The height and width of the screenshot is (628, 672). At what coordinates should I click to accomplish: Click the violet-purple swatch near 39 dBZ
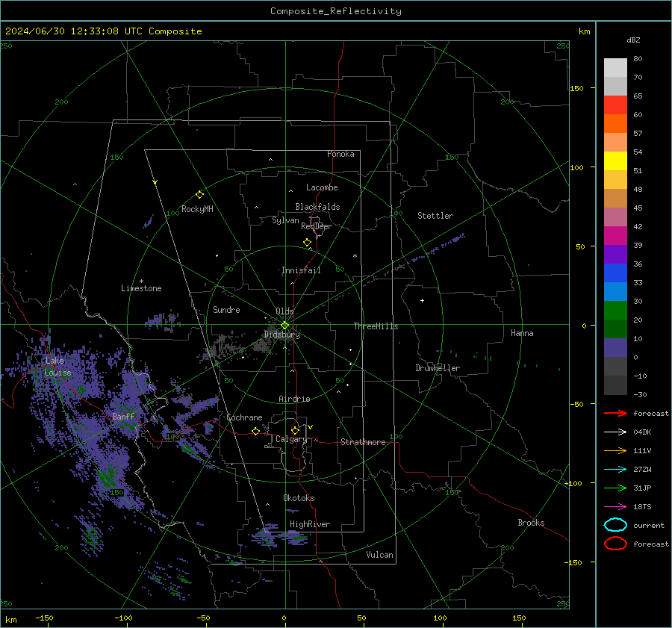pos(615,254)
